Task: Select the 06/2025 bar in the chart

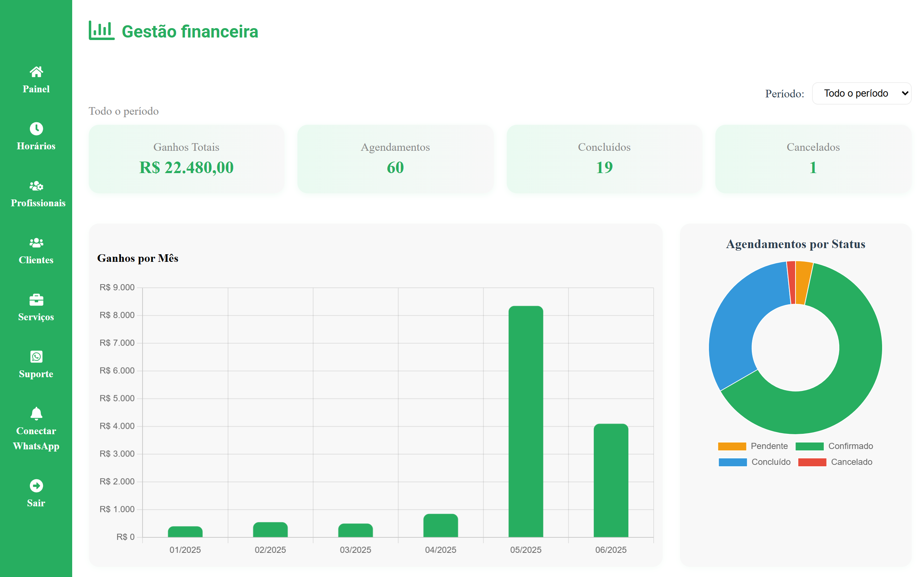Action: click(x=611, y=480)
